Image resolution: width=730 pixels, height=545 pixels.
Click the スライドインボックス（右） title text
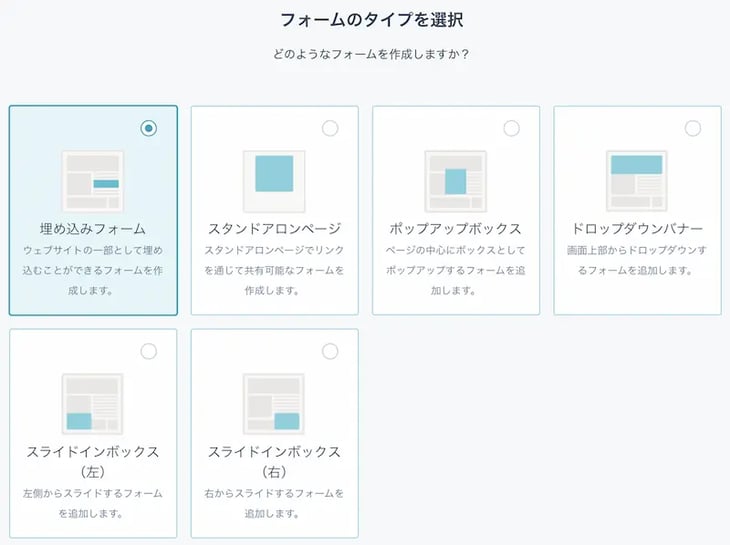coord(274,461)
